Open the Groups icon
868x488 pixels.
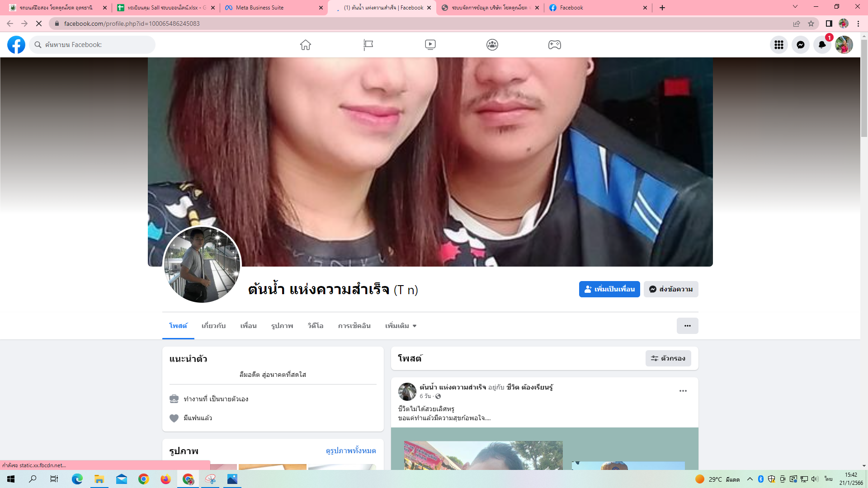point(492,45)
